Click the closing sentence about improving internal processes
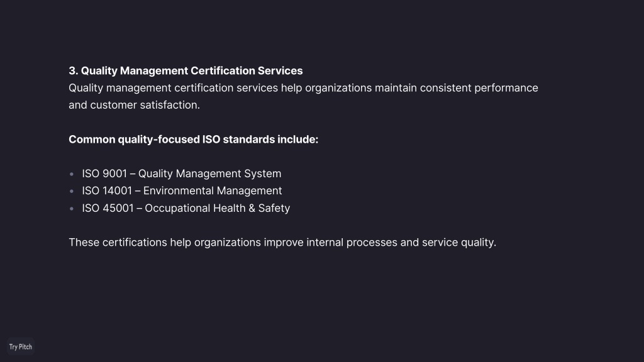Image resolution: width=644 pixels, height=362 pixels. coord(282,243)
